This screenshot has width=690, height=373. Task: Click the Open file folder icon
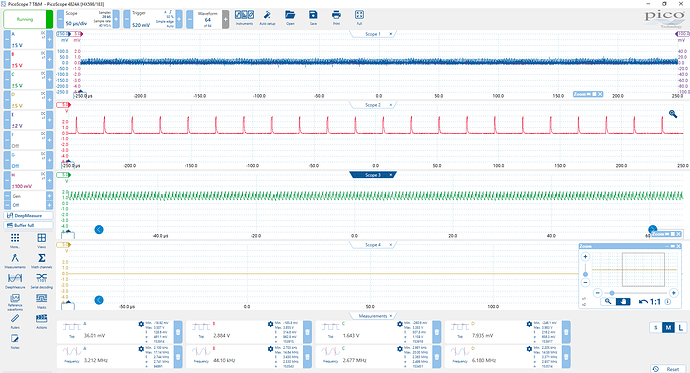click(x=290, y=18)
